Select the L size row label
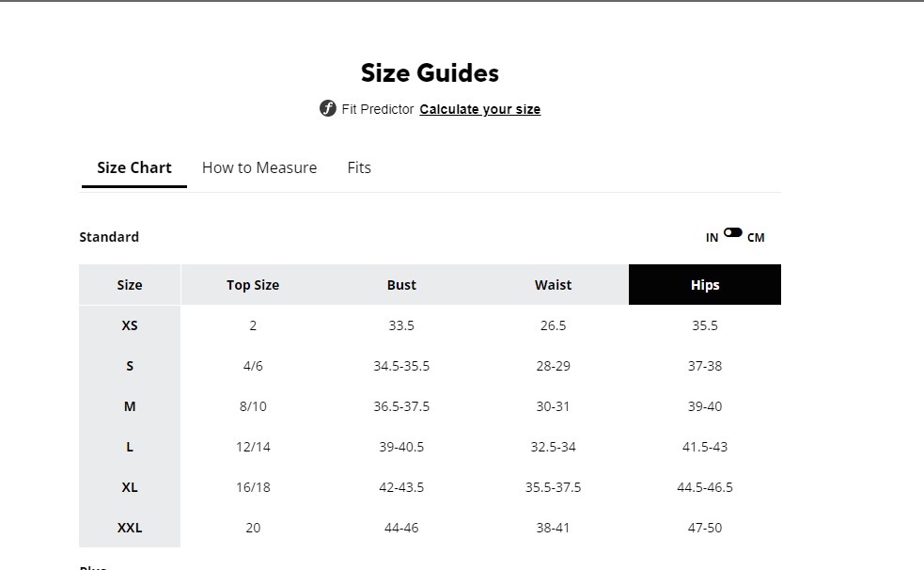The height and width of the screenshot is (570, 924). pyautogui.click(x=130, y=447)
